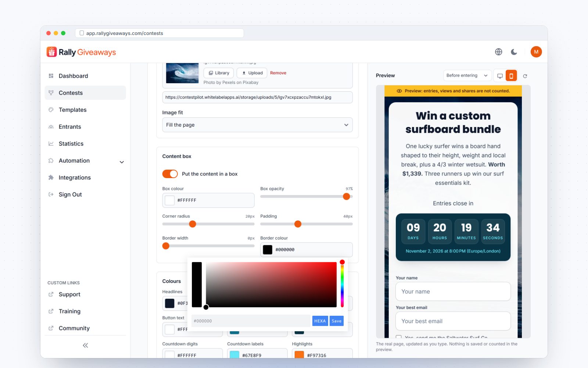Click the Box colour white swatch
This screenshot has height=368, width=588.
(169, 200)
